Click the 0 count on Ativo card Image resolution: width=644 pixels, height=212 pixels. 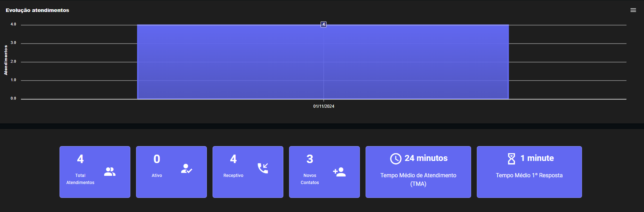click(x=157, y=159)
